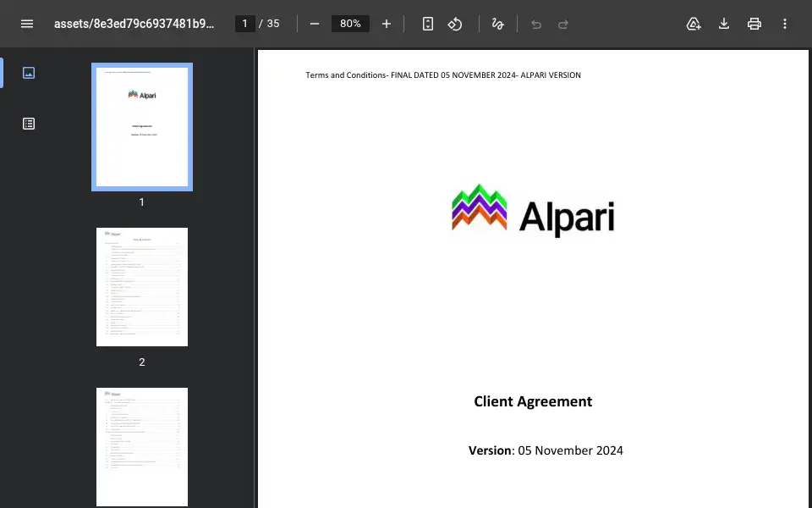Screen dimensions: 812x508
Task: Show the thumbnails view in sidebar
Action: click(29, 73)
